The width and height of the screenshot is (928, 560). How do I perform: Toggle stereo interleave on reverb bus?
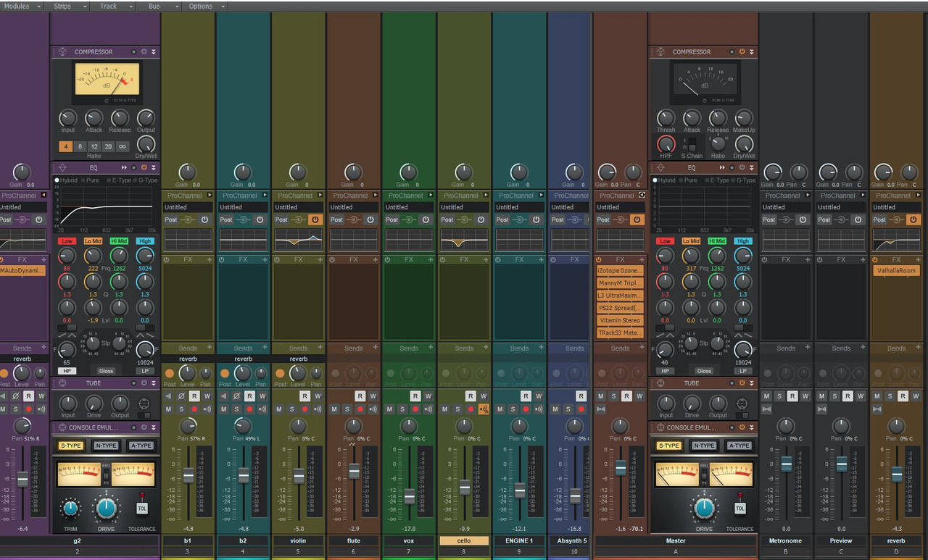pos(877,409)
